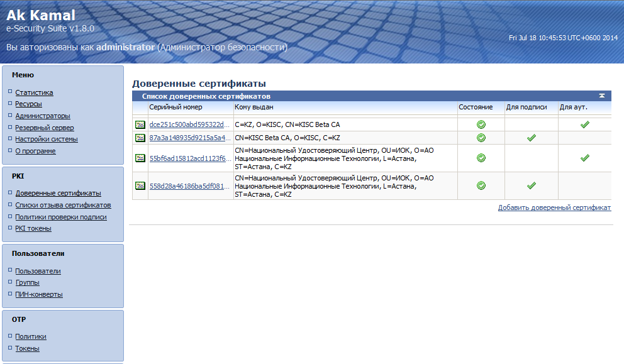
Task: Open OTP Политики page
Action: click(31, 336)
